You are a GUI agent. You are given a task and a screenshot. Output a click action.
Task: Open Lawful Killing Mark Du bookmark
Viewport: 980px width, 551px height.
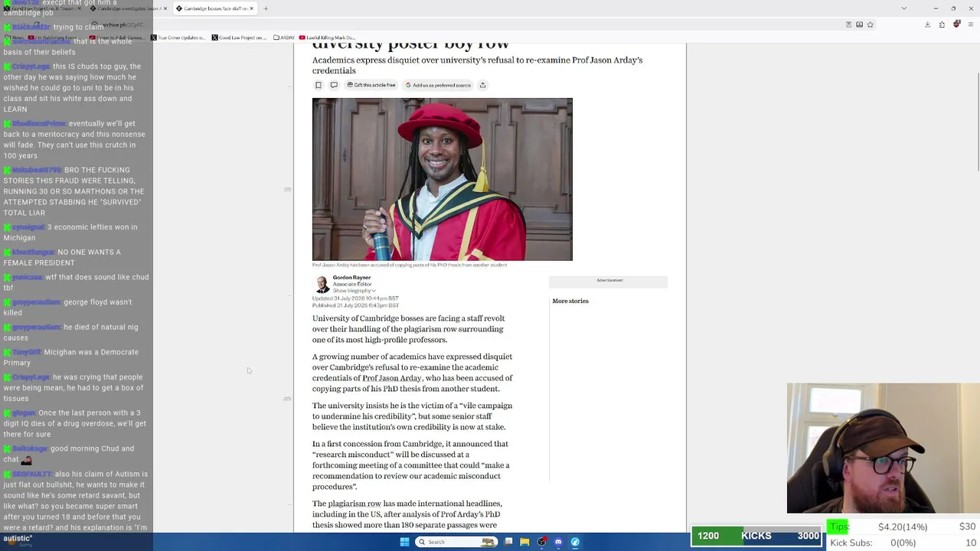point(327,37)
